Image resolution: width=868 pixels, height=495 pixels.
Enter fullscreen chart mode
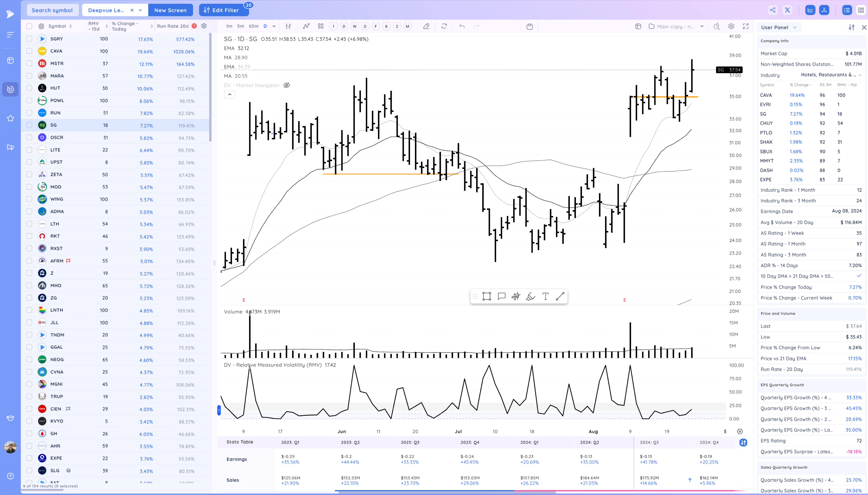pyautogui.click(x=746, y=26)
